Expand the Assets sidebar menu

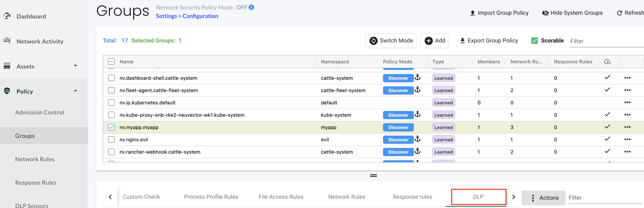75,66
